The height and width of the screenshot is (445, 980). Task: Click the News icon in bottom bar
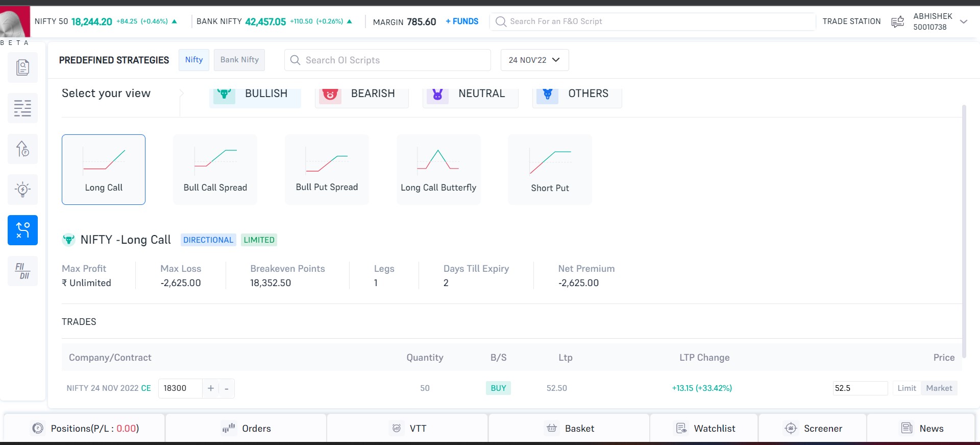point(906,428)
